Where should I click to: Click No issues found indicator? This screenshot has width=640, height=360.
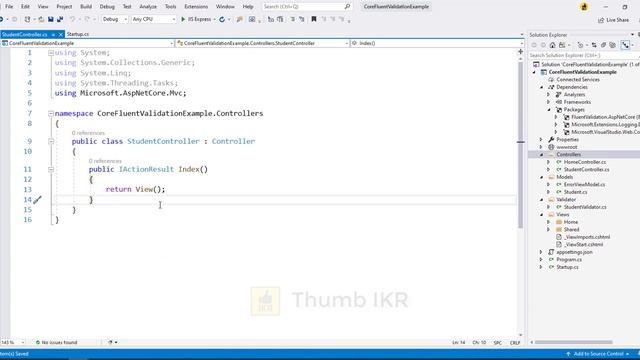pyautogui.click(x=56, y=342)
